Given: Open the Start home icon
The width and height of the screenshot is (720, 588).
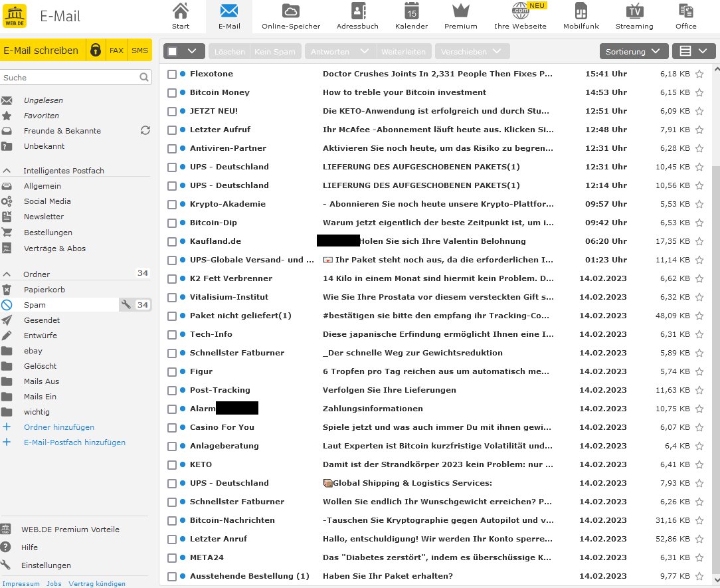Looking at the screenshot, I should point(181,11).
